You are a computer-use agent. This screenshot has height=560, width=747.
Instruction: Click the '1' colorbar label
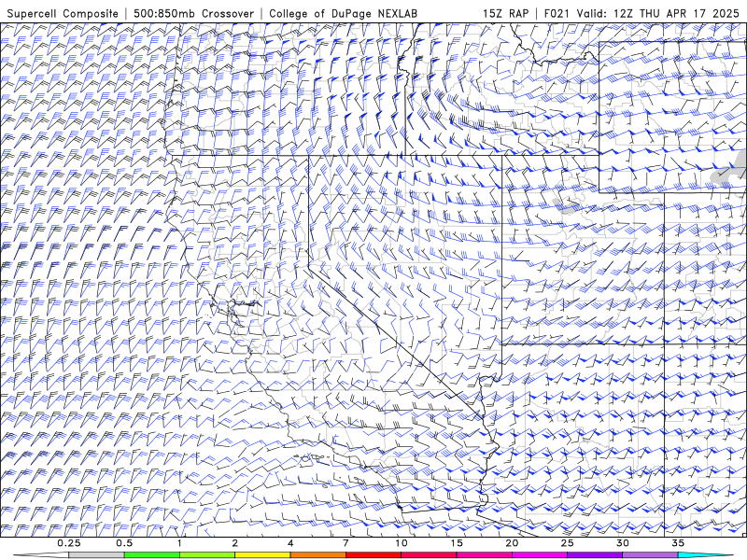click(179, 543)
